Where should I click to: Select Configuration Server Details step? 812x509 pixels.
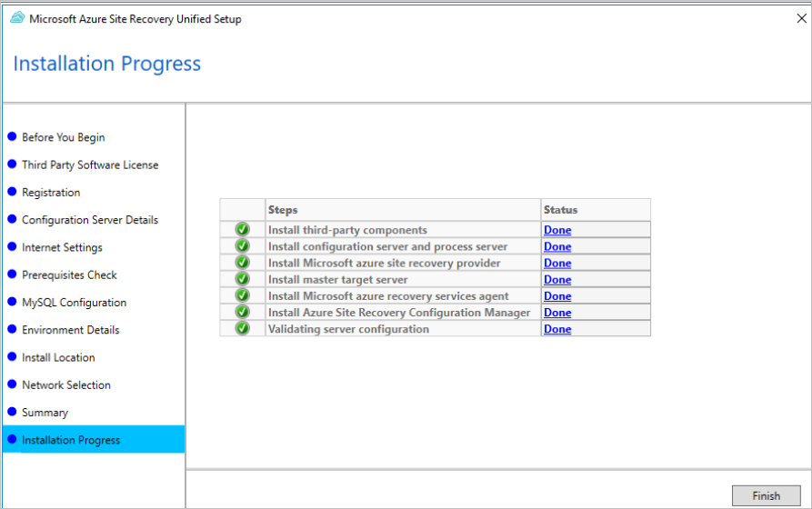pyautogui.click(x=90, y=220)
